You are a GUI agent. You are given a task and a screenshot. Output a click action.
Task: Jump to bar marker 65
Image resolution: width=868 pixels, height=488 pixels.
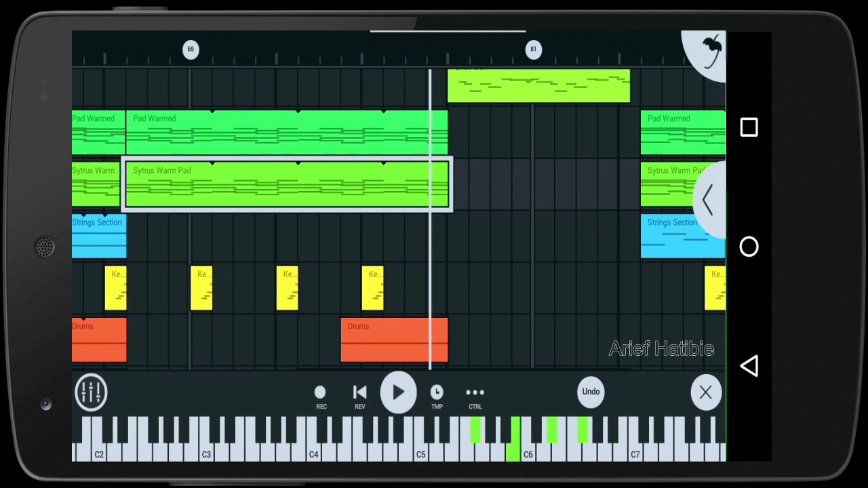point(191,49)
